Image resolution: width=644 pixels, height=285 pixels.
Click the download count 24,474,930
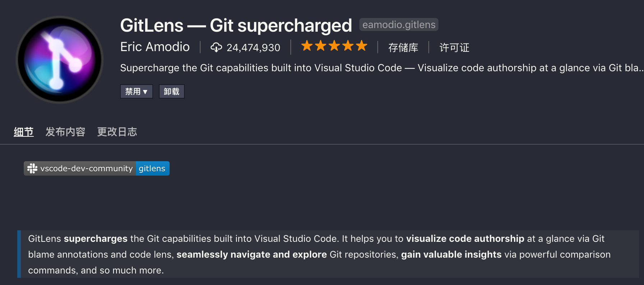click(253, 47)
